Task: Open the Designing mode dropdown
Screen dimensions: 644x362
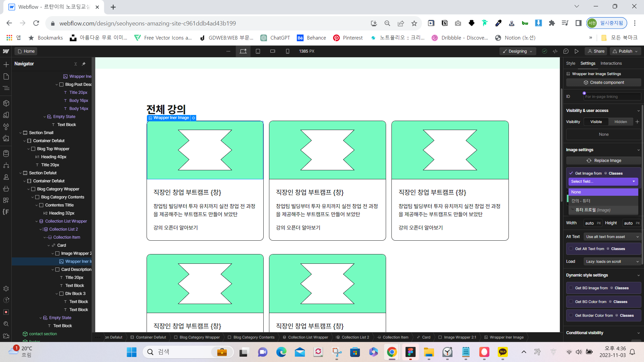Action: (518, 51)
